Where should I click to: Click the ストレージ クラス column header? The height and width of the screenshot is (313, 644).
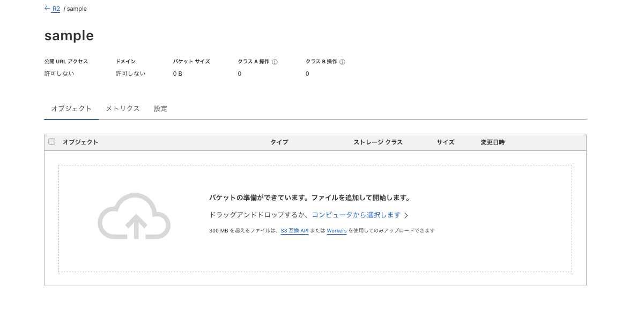click(x=378, y=142)
